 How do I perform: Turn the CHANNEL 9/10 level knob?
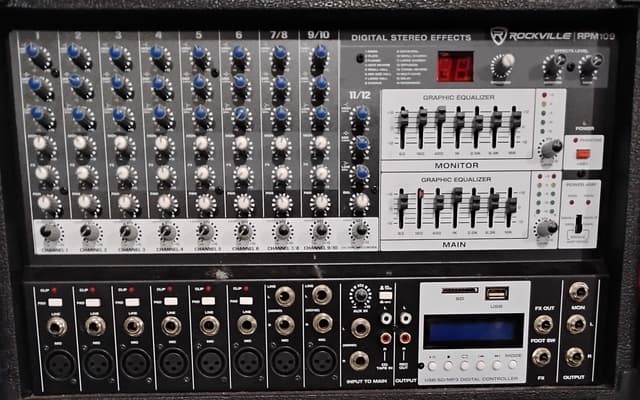tap(321, 231)
